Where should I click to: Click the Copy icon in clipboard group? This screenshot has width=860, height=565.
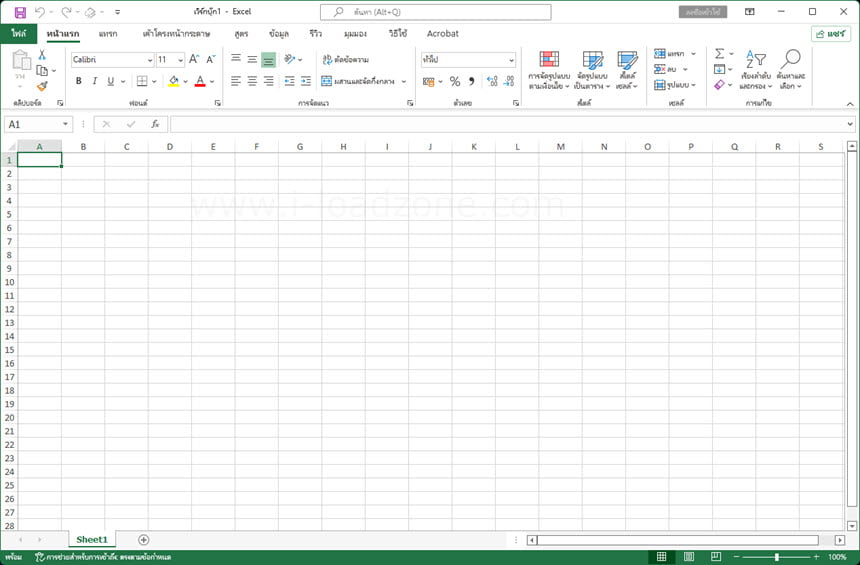(x=42, y=70)
